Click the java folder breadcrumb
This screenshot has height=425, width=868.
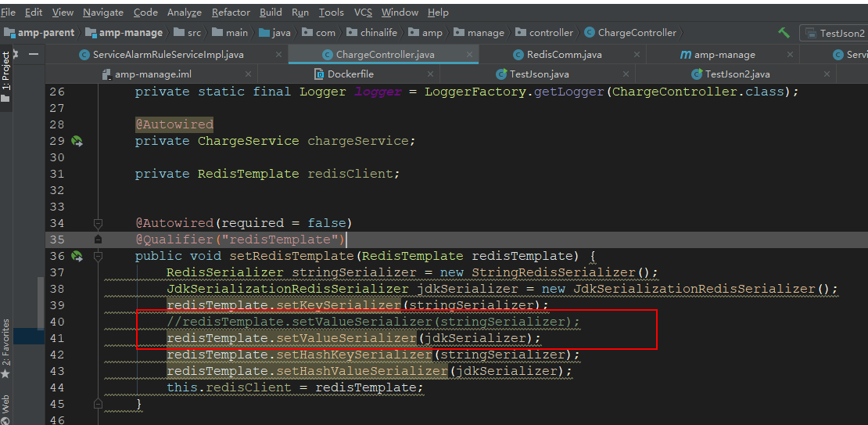pos(274,33)
